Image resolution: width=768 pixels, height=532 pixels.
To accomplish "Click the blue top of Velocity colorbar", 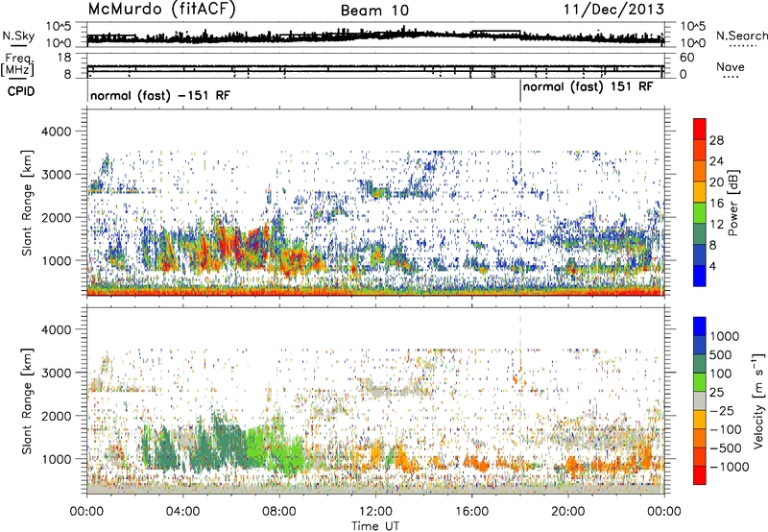I will click(x=700, y=326).
